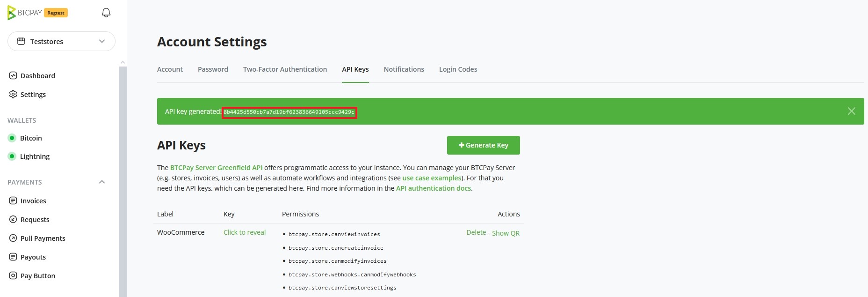Open the Two-Factor Authentication tab
Image resolution: width=868 pixels, height=297 pixels.
click(285, 69)
